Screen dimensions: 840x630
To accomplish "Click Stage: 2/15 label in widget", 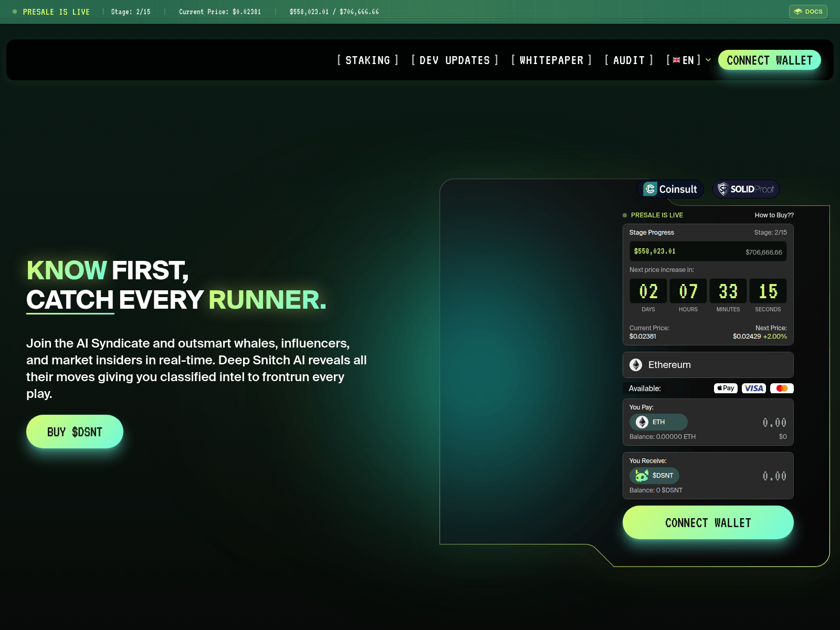I will [770, 233].
